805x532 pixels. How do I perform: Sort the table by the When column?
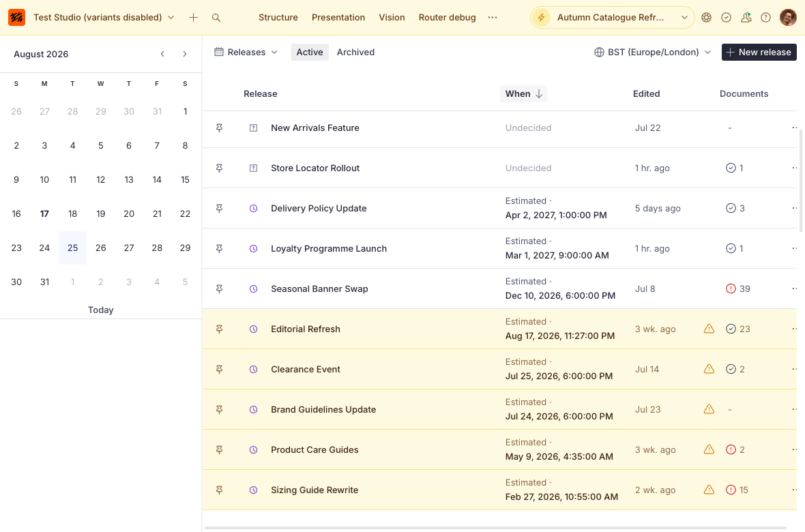coord(524,94)
